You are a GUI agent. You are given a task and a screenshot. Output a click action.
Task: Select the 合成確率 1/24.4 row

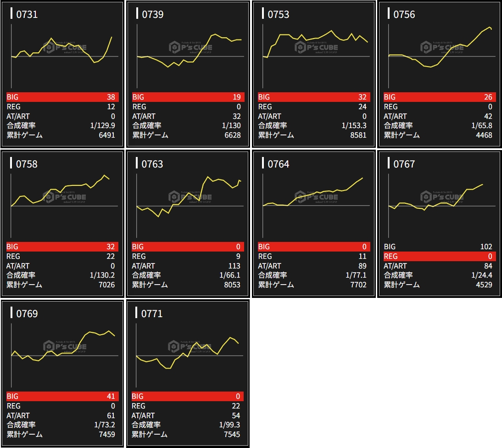440,275
